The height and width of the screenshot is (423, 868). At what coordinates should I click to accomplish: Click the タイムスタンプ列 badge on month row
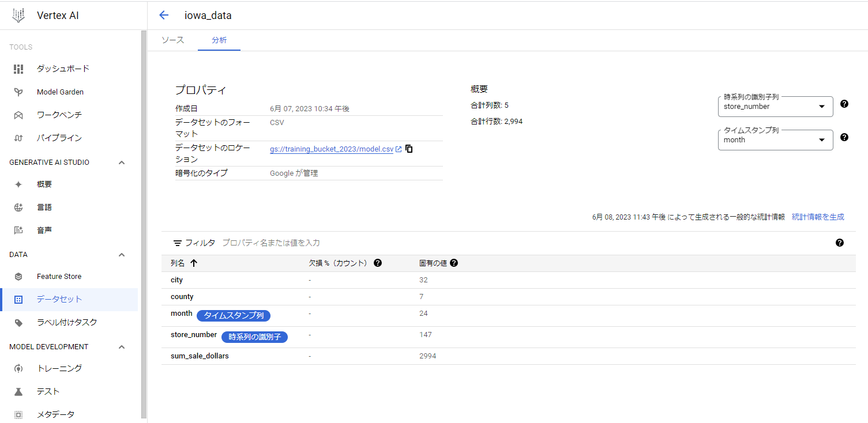click(234, 316)
